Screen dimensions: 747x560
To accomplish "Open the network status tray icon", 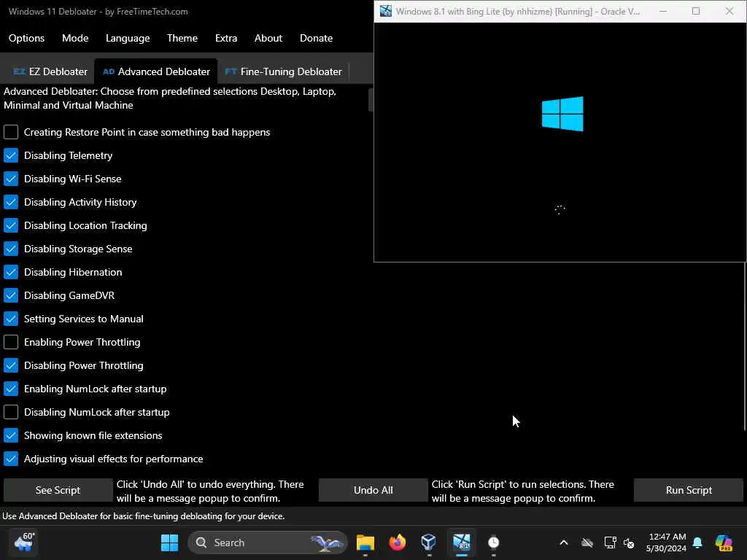I will click(x=610, y=542).
